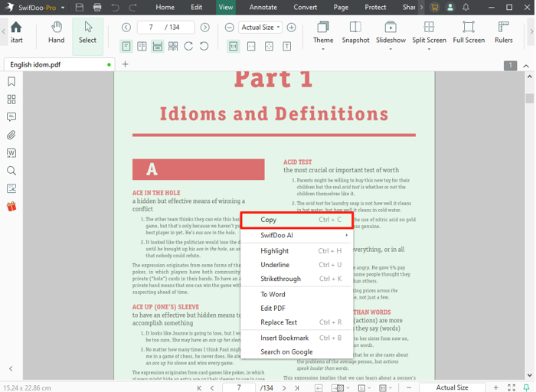Click the Redo arrow icon
The width and height of the screenshot is (536, 392).
coord(133,7)
